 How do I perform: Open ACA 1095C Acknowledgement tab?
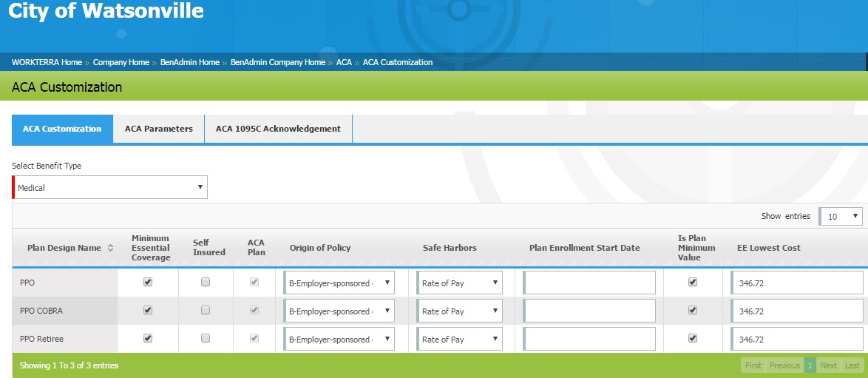coord(278,129)
